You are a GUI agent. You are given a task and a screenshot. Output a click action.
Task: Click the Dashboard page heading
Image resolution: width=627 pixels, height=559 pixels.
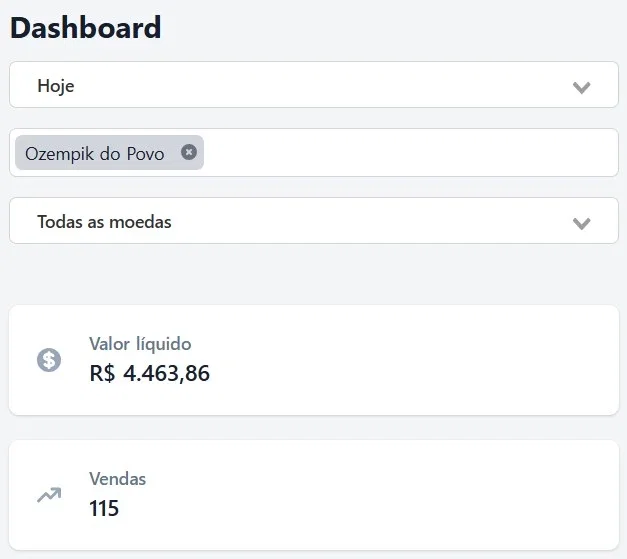[86, 28]
